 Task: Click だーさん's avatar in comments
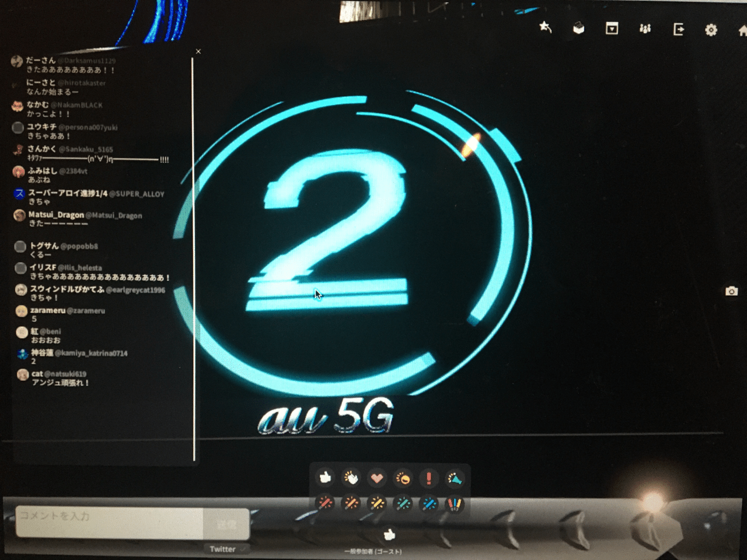point(17,61)
